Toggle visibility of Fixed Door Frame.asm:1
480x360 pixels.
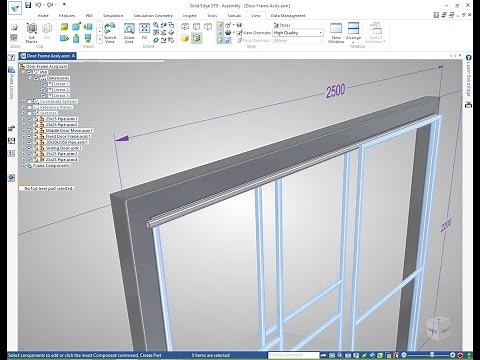click(30, 136)
